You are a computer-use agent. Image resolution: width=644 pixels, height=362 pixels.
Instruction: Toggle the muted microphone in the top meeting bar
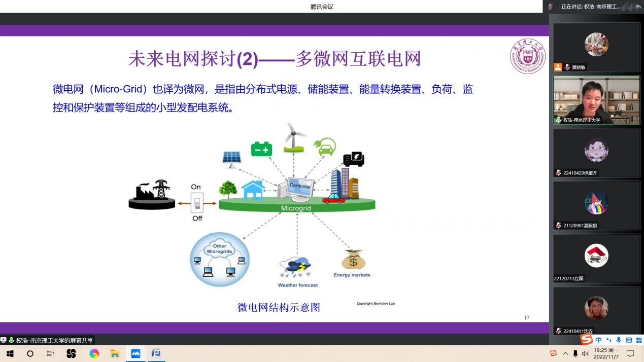[x=551, y=7]
